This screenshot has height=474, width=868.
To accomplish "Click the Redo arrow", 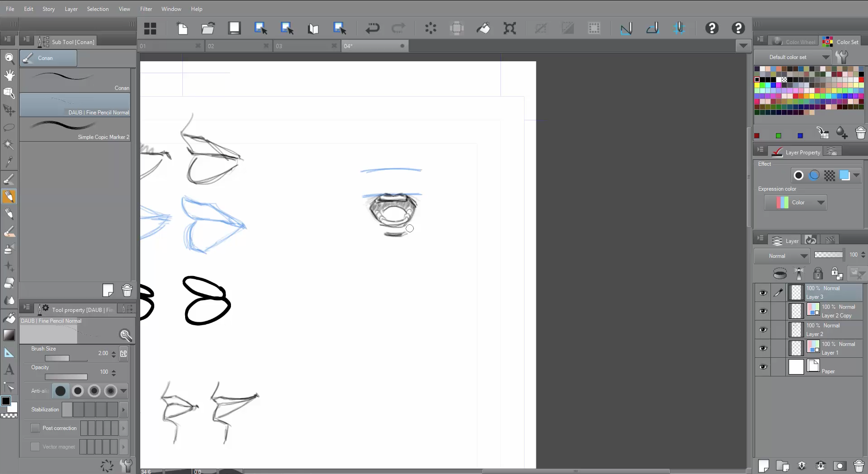I will coord(398,29).
